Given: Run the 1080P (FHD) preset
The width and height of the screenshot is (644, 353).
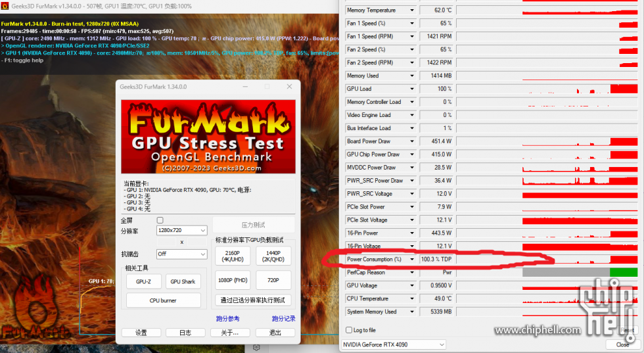Looking at the screenshot, I should (x=233, y=280).
